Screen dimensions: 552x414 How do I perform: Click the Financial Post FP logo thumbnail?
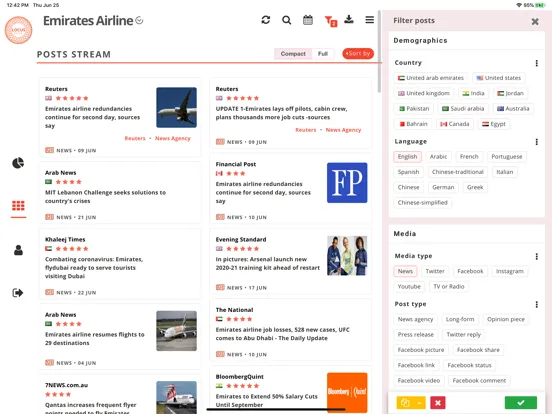(347, 183)
